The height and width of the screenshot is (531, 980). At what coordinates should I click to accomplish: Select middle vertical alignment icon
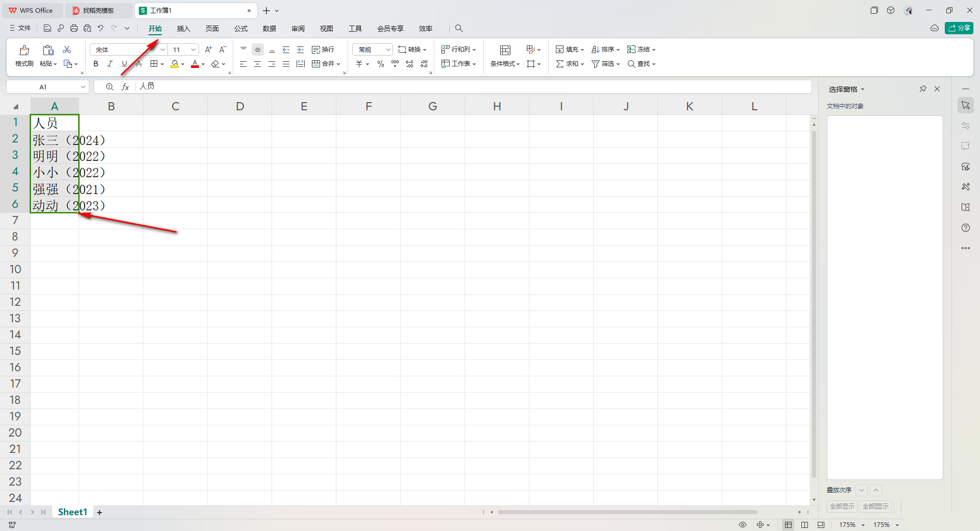tap(258, 50)
